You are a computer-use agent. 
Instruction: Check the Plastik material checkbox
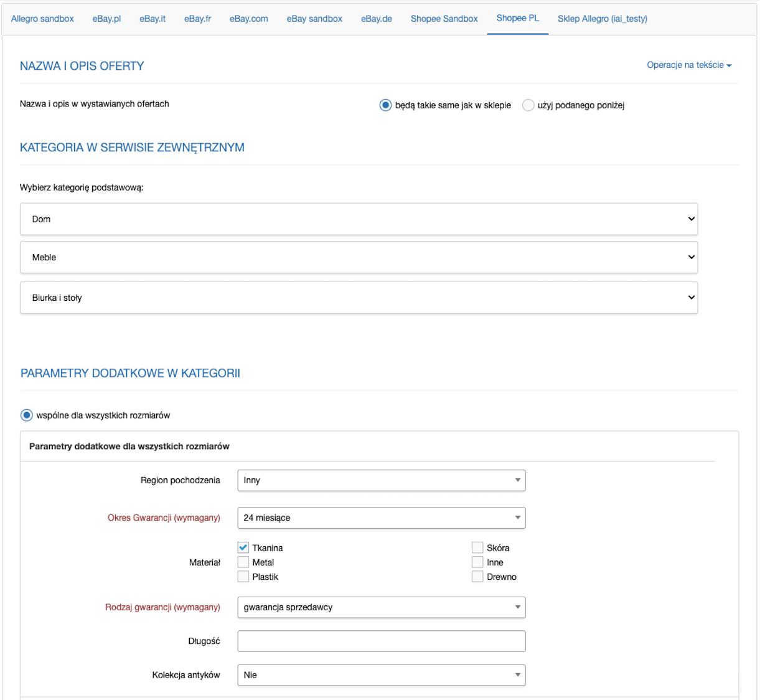[243, 577]
